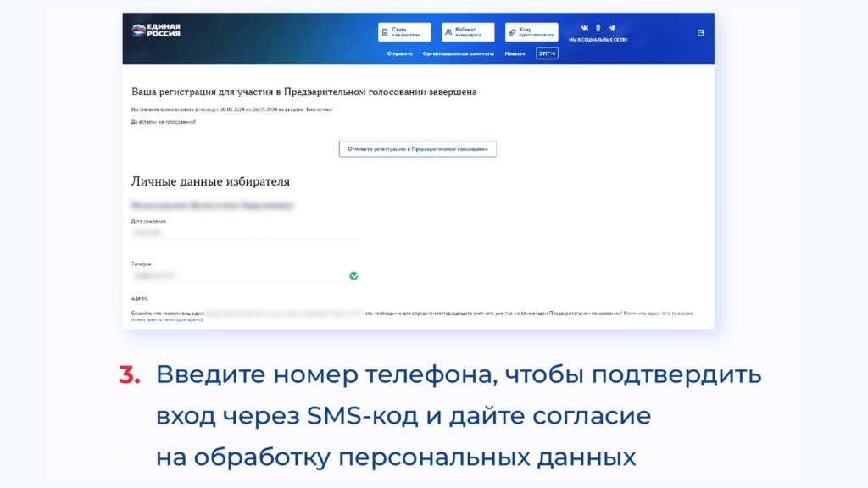868x488 pixels.
Task: Open the Telegram channel icon
Action: (x=611, y=28)
